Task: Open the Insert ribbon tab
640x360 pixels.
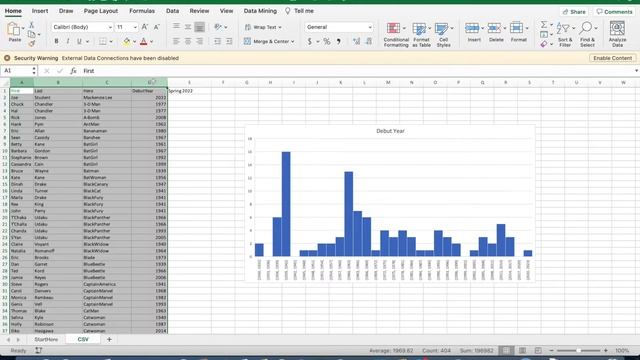Action: [40, 11]
